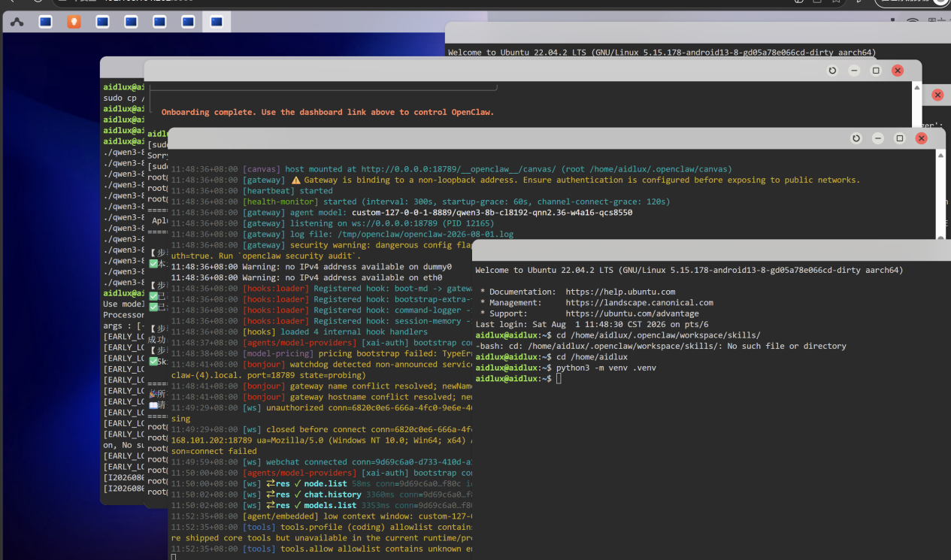This screenshot has width=951, height=560.
Task: Click the gateway log window's scrollbar up arrow
Action: tap(940, 155)
